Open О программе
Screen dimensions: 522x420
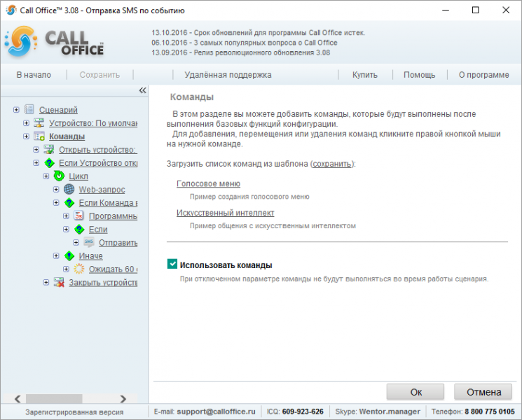coord(483,75)
